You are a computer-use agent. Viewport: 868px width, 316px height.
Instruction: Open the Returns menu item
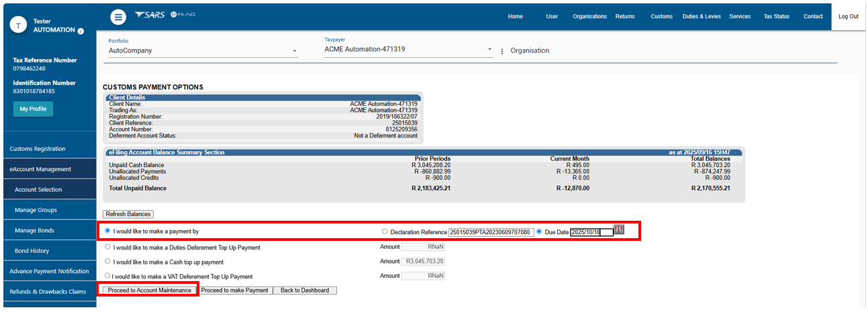625,17
